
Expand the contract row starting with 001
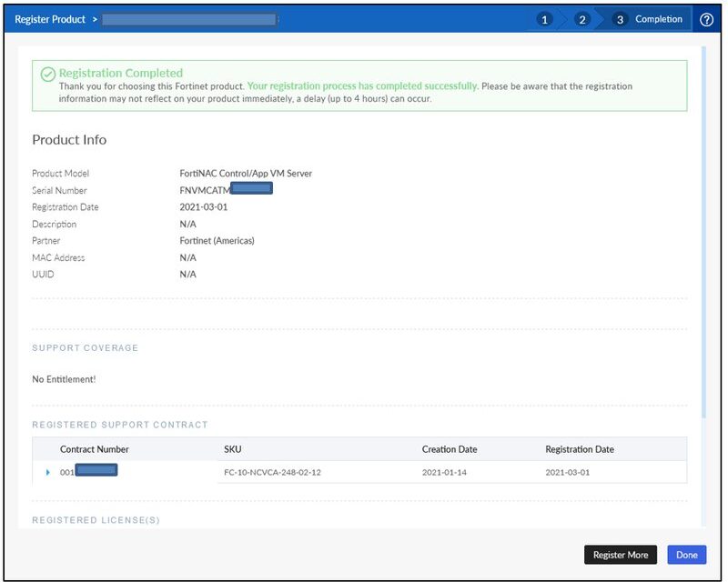[x=48, y=473]
